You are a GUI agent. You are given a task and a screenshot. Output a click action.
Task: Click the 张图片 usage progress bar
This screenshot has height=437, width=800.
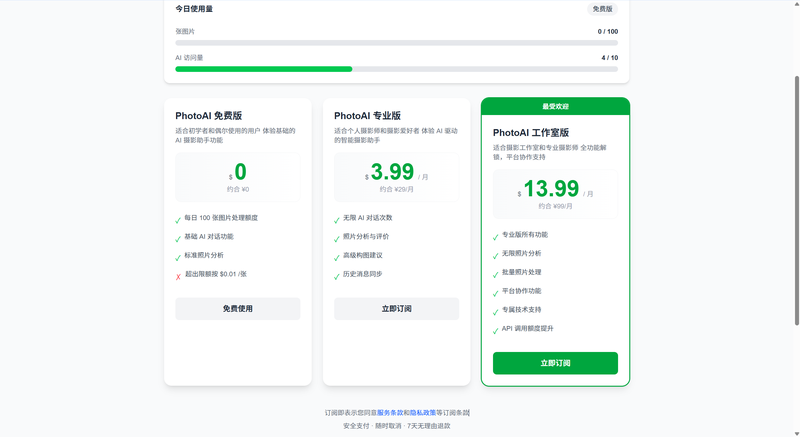point(396,43)
